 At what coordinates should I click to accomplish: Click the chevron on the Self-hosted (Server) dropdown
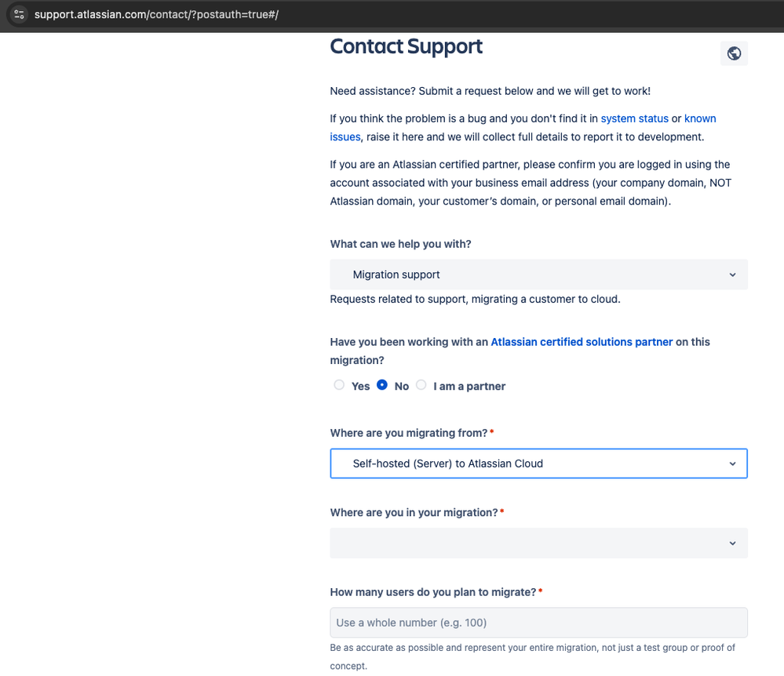[x=732, y=463]
